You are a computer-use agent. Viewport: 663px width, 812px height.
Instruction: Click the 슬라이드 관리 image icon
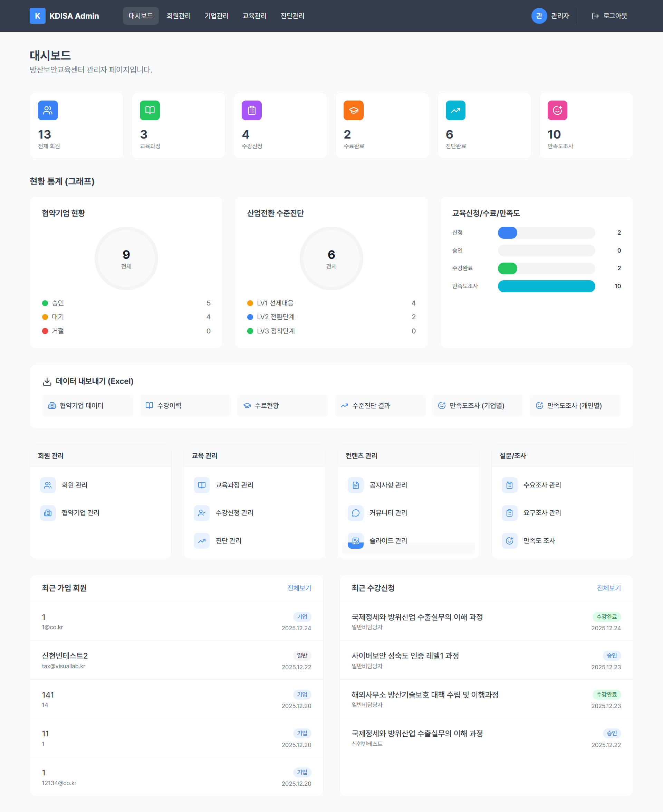pyautogui.click(x=355, y=540)
